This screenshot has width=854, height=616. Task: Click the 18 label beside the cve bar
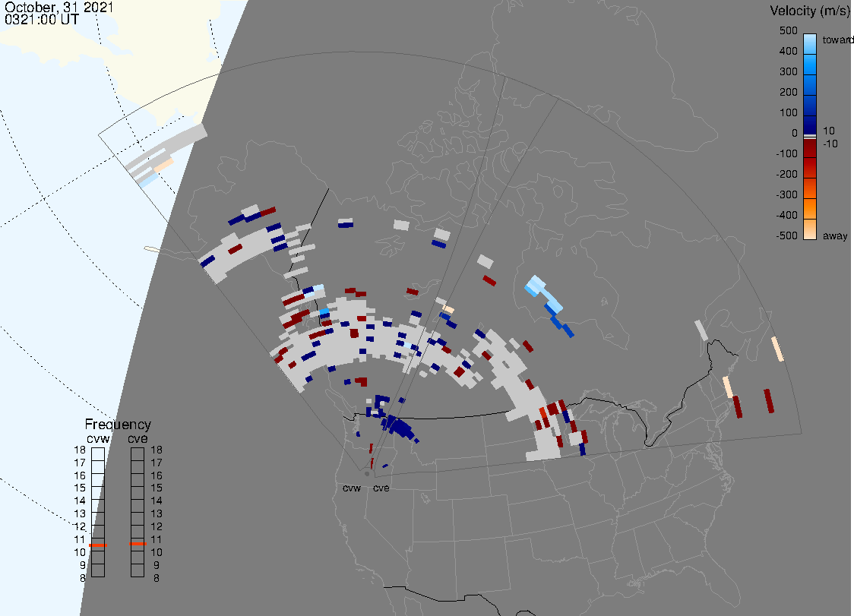pos(157,450)
